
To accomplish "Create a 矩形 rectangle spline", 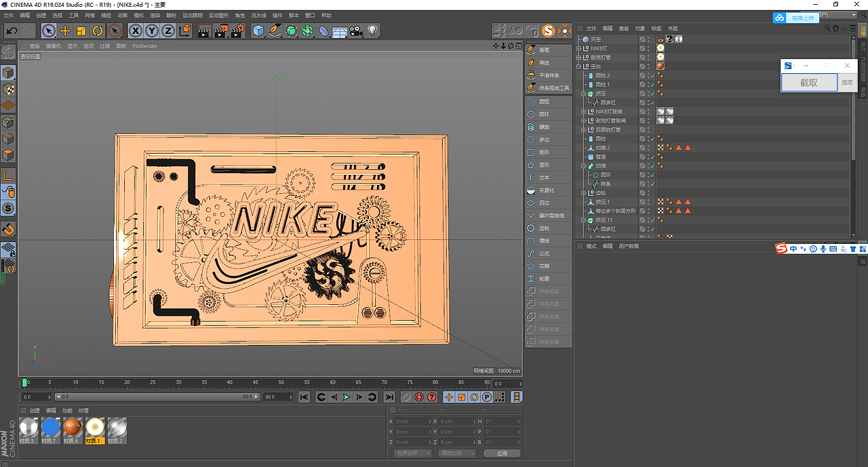I will [x=548, y=152].
